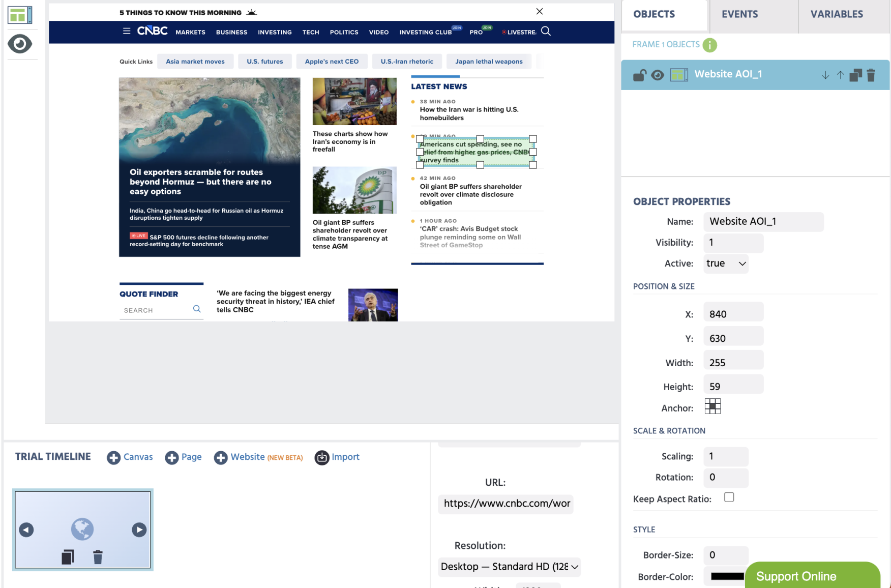The image size is (891, 588).
Task: Click the URL input field
Action: pos(506,504)
